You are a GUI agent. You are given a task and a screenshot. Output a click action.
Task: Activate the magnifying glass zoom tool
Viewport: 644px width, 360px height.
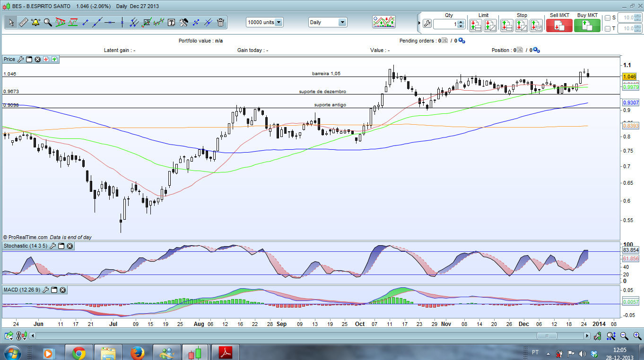coord(48,22)
